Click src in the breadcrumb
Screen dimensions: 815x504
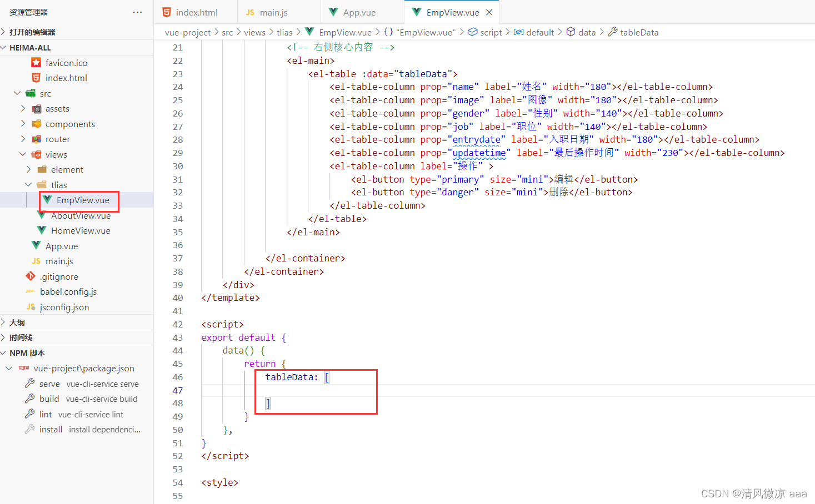click(227, 33)
